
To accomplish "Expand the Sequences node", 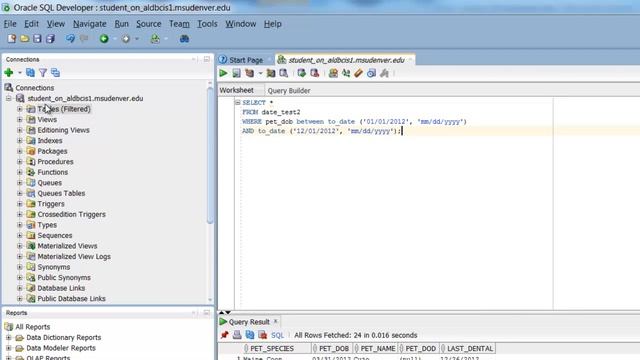I will pos(20,236).
